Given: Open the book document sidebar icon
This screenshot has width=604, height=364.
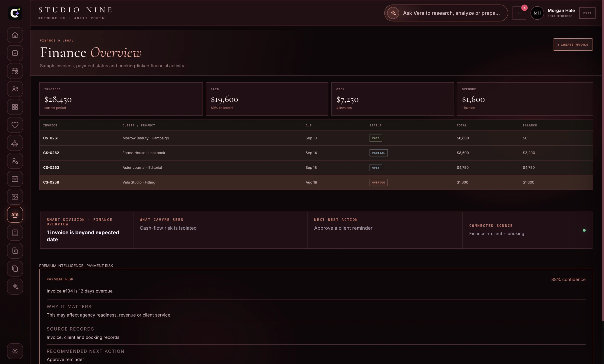Looking at the screenshot, I should click(x=15, y=233).
